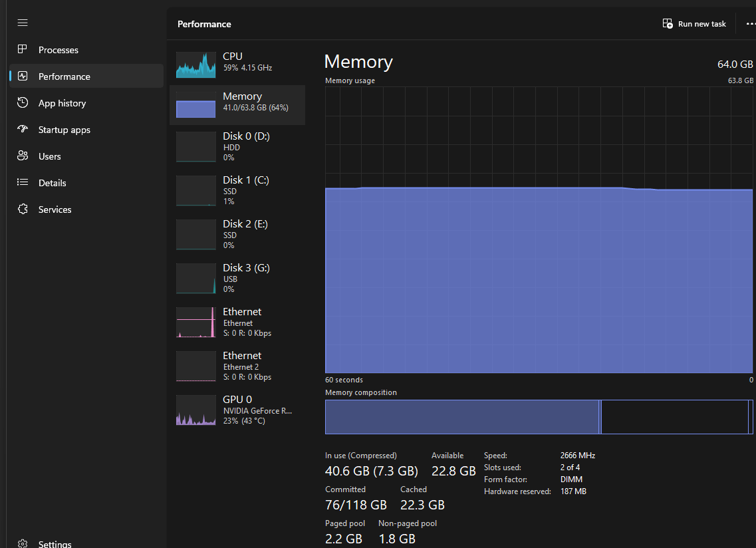
Task: Click the Run new task icon
Action: click(x=668, y=24)
